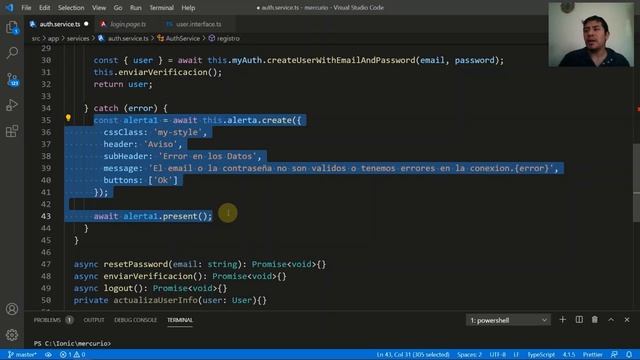Screen dimensions: 640x360
Task: Close the terminal panel
Action: [x=627, y=320]
